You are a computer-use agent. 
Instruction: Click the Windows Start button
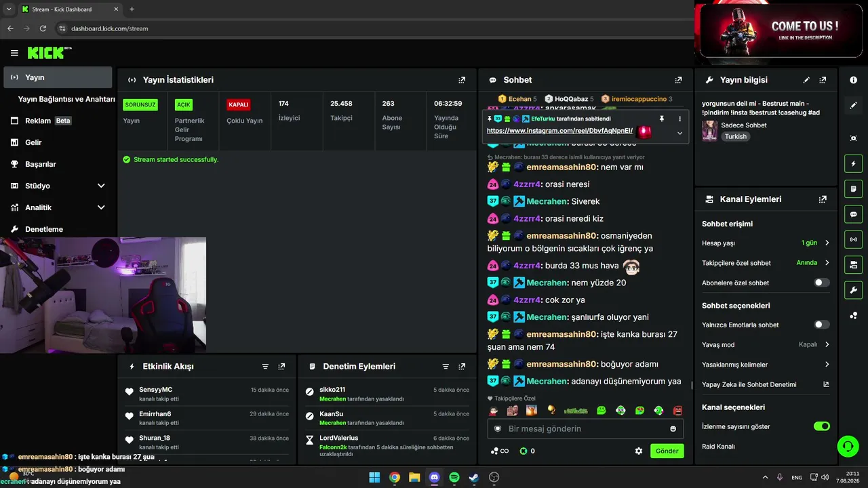pyautogui.click(x=374, y=477)
